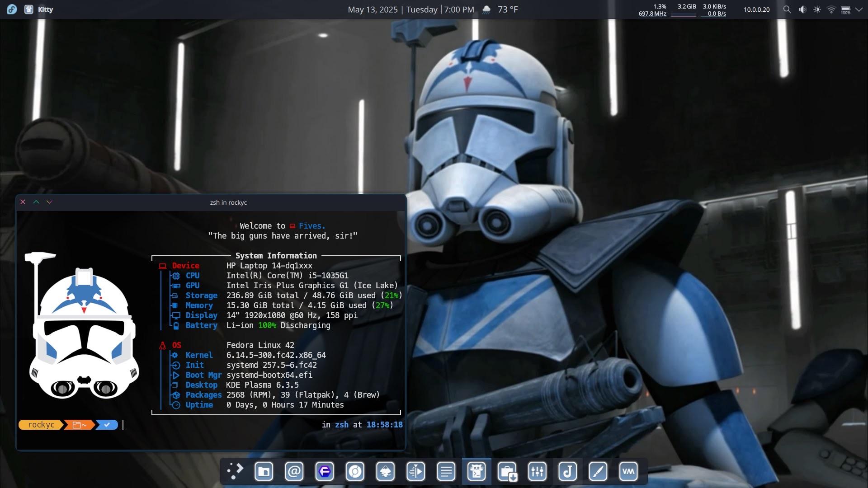This screenshot has height=488, width=868.
Task: Launch the email client (@) from dock
Action: [x=294, y=472]
